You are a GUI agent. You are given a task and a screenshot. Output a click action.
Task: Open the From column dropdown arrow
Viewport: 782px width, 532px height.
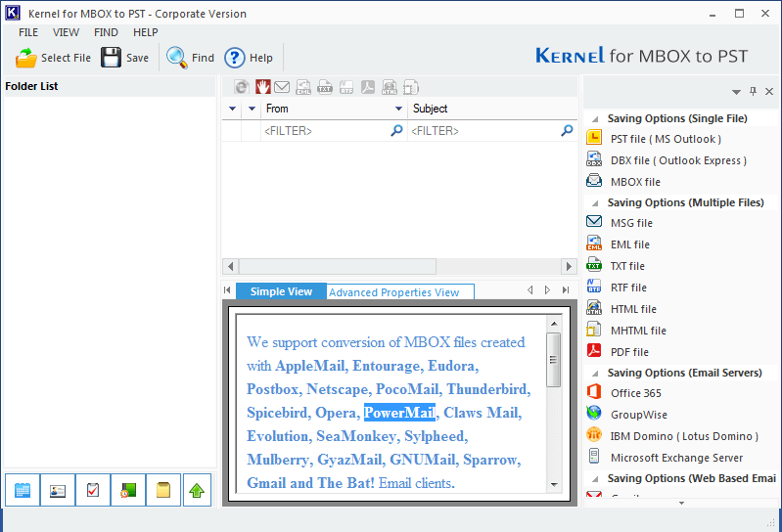pyautogui.click(x=398, y=109)
